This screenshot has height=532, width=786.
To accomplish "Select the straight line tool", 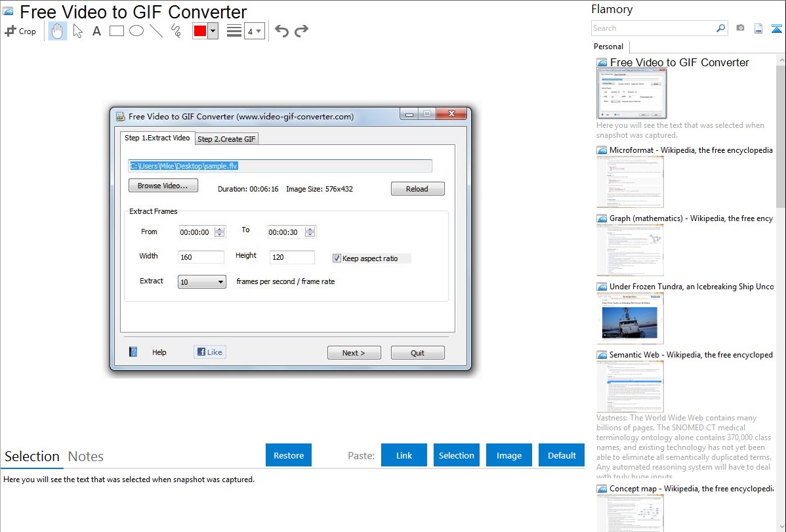I will pyautogui.click(x=156, y=31).
